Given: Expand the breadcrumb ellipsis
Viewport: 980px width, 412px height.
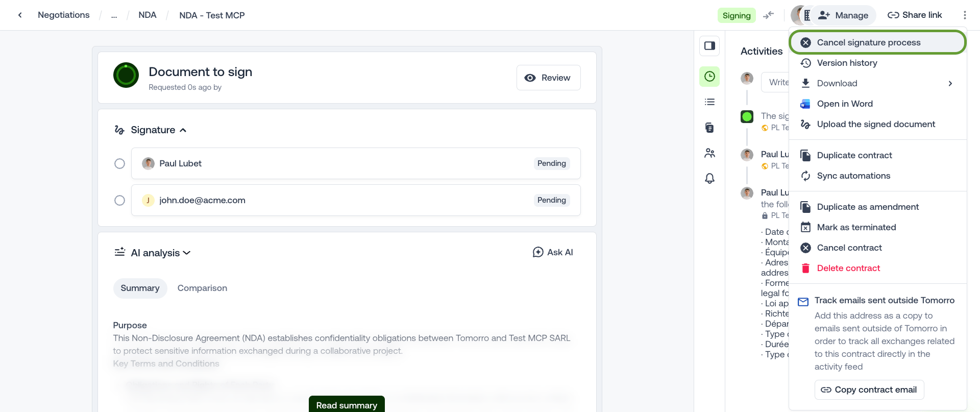Looking at the screenshot, I should tap(114, 15).
